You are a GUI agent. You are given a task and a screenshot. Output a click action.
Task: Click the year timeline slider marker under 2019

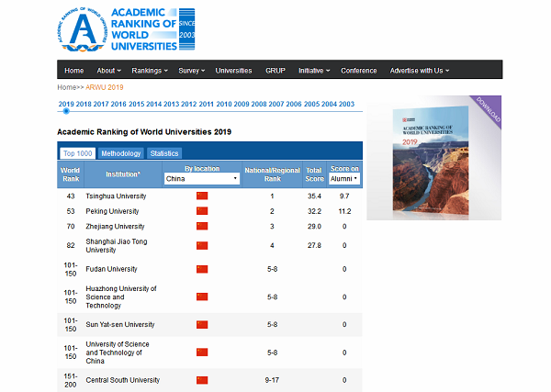65,112
